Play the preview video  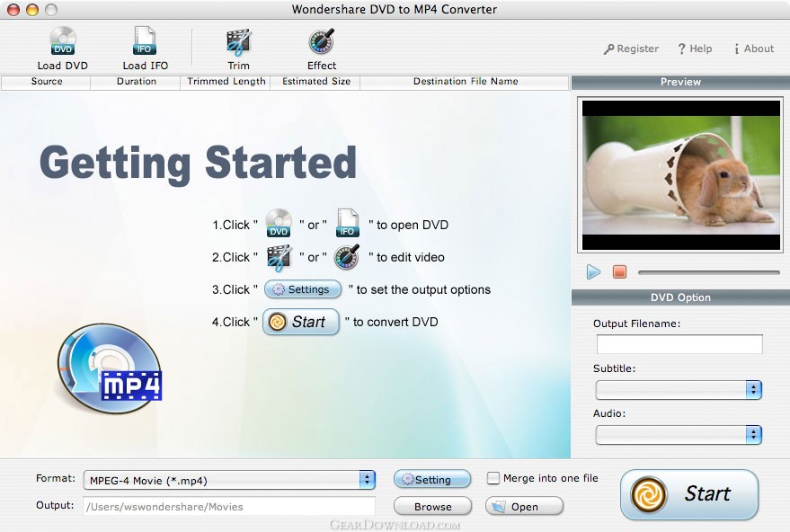(593, 272)
